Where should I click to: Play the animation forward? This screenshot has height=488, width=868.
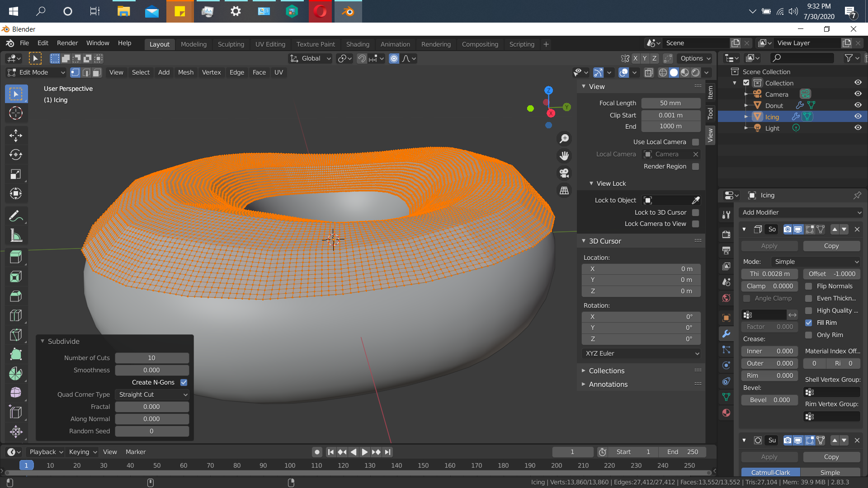(364, 452)
